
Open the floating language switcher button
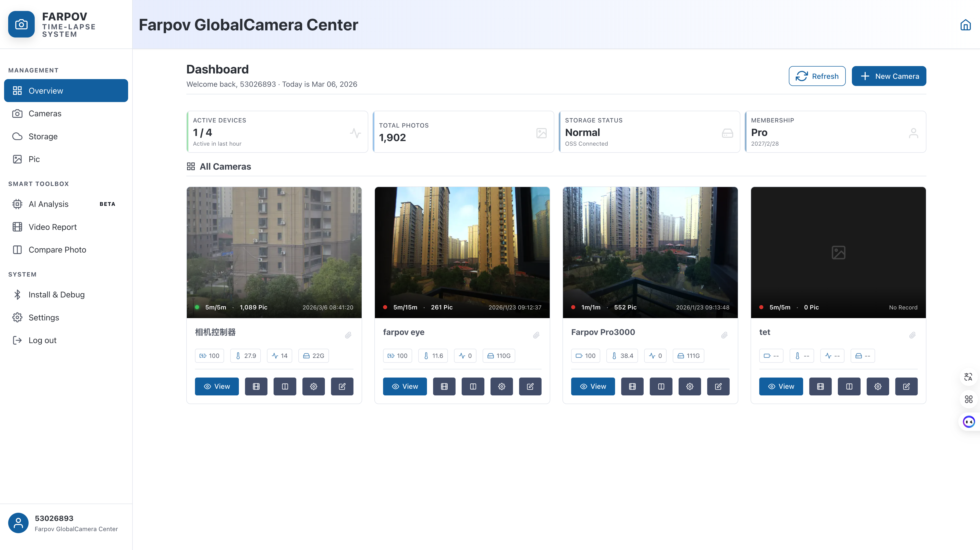tap(969, 377)
